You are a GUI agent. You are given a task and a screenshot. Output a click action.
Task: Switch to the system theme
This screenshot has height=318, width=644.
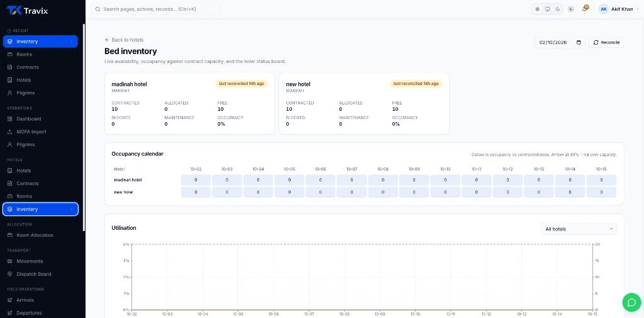(x=548, y=9)
